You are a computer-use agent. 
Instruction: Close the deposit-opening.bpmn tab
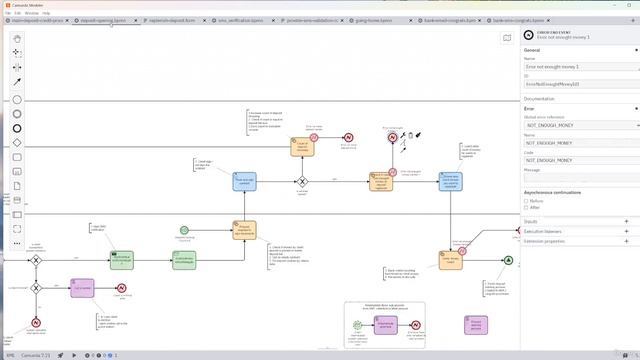(x=136, y=20)
